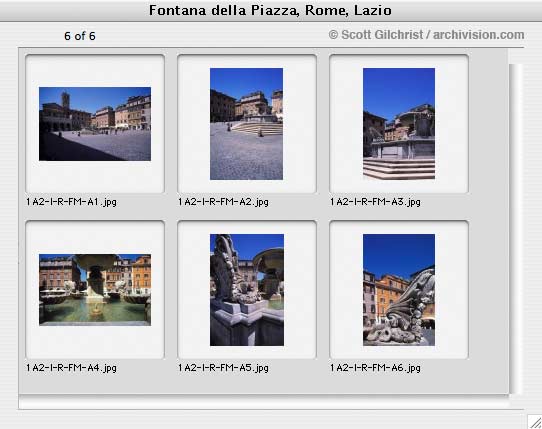Image resolution: width=542 pixels, height=429 pixels.
Task: Select the 1A2-I-R-FM-A2.jpg fountain steps thumbnail
Action: 246,124
